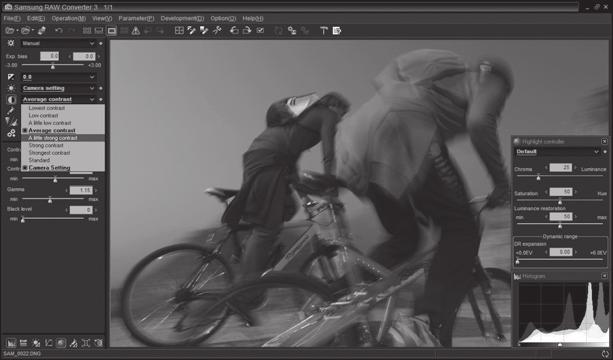
Task: Click the sharpness brush icon in left panel
Action: (11, 122)
